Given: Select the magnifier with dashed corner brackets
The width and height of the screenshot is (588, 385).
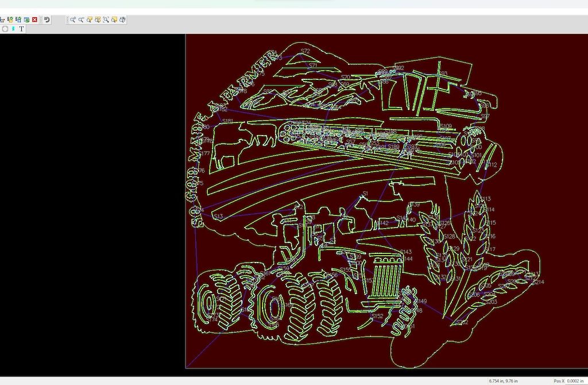Looking at the screenshot, I should (x=106, y=20).
